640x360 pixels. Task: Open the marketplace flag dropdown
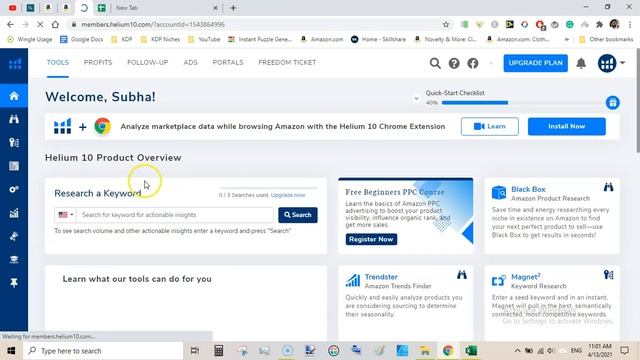tap(65, 215)
